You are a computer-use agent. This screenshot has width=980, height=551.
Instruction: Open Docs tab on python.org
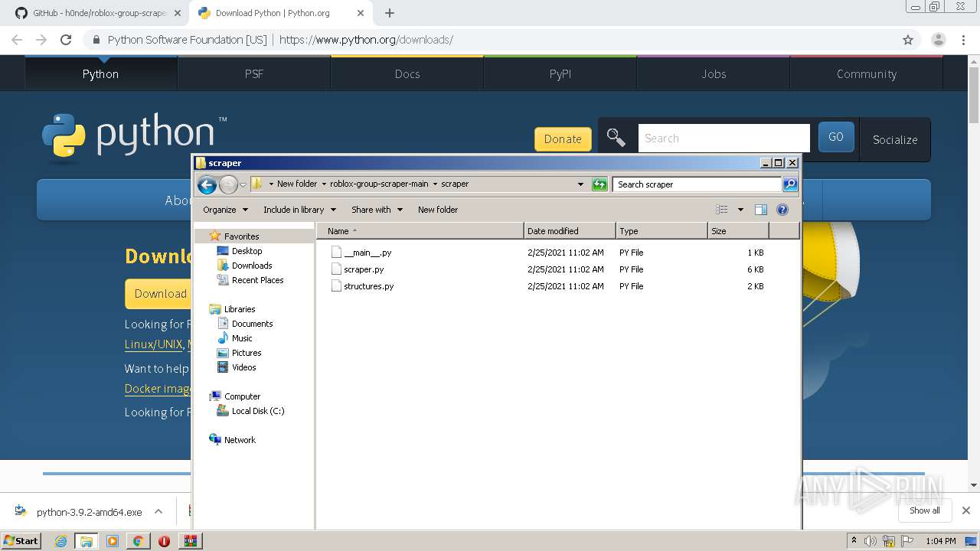[x=407, y=73]
